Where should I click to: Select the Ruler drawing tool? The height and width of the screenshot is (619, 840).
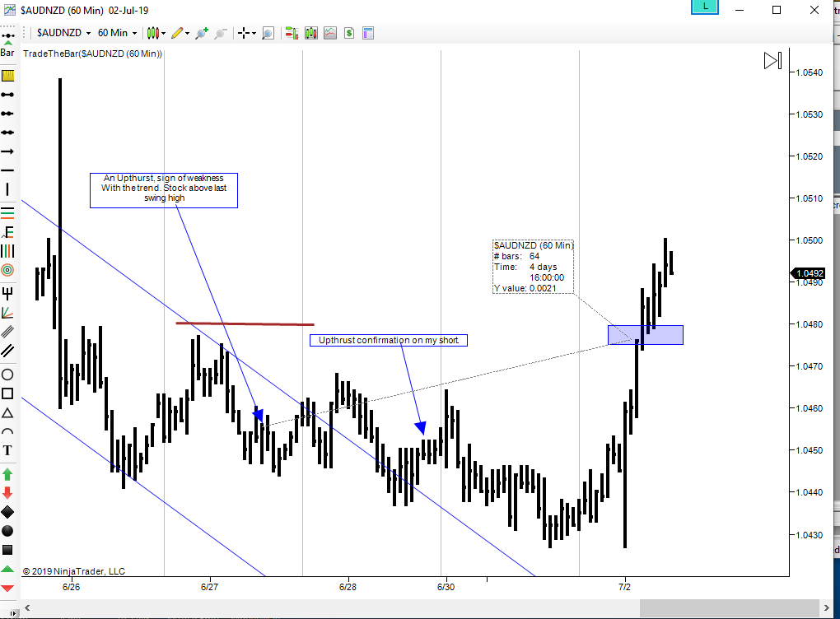[7, 76]
